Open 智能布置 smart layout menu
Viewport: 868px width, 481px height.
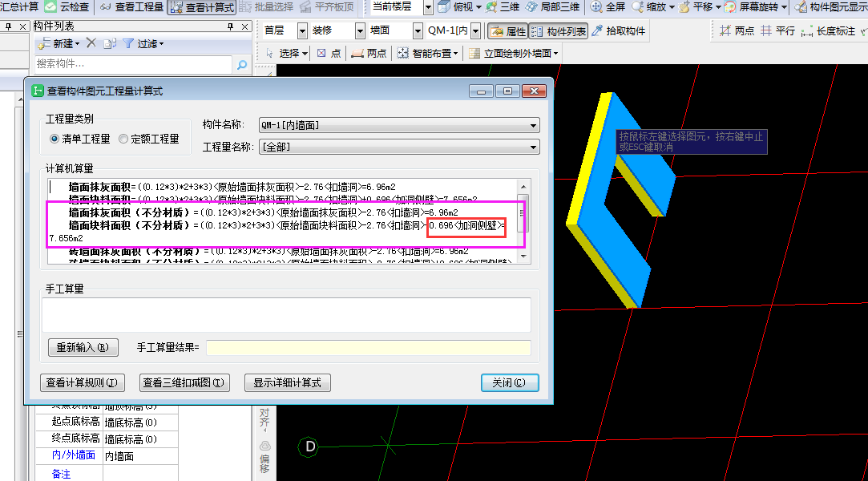tap(427, 53)
